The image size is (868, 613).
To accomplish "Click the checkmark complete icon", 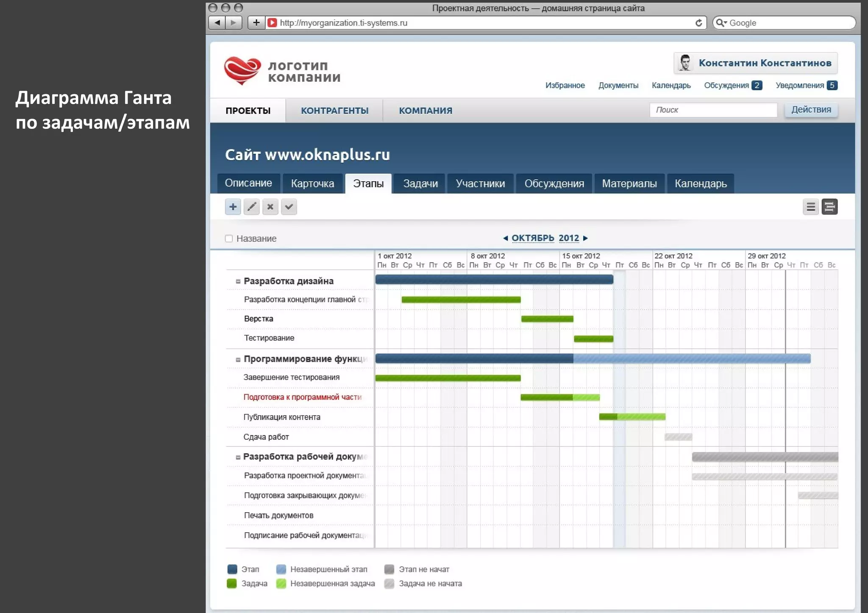I will pos(289,207).
